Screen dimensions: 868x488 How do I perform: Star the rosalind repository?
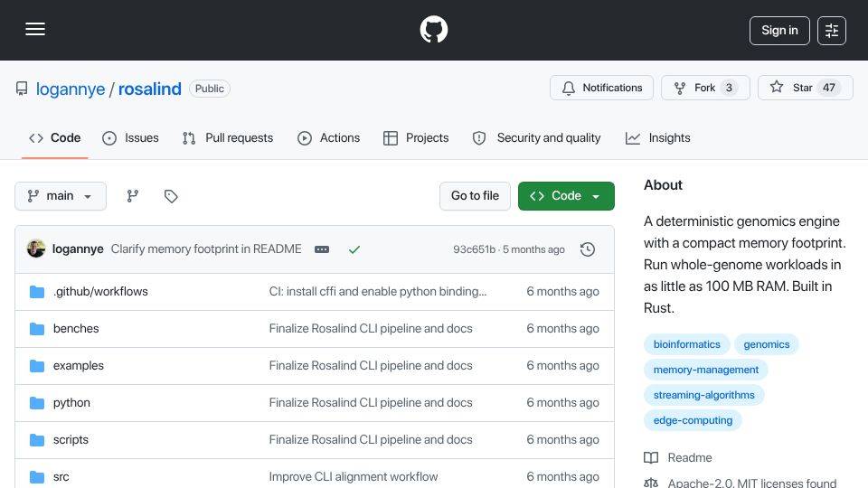(805, 88)
